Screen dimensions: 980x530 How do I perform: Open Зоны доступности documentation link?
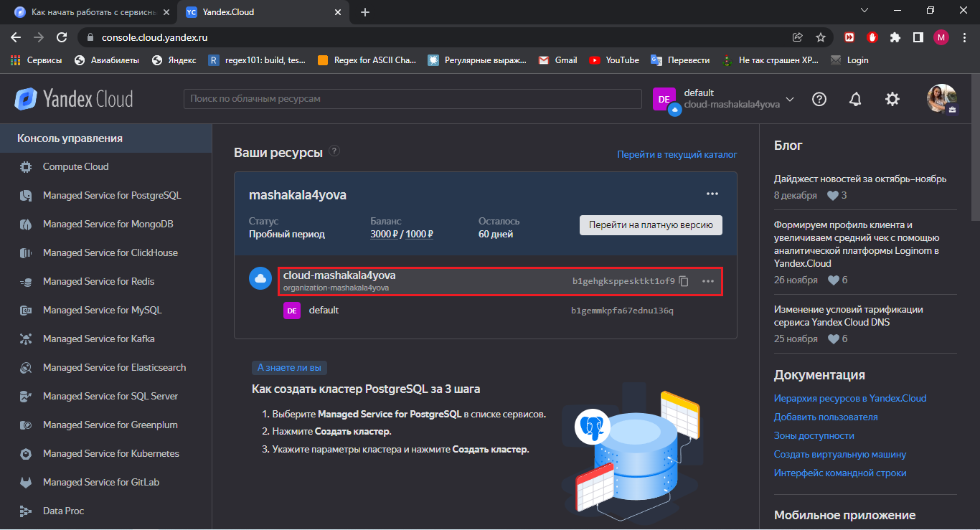814,436
